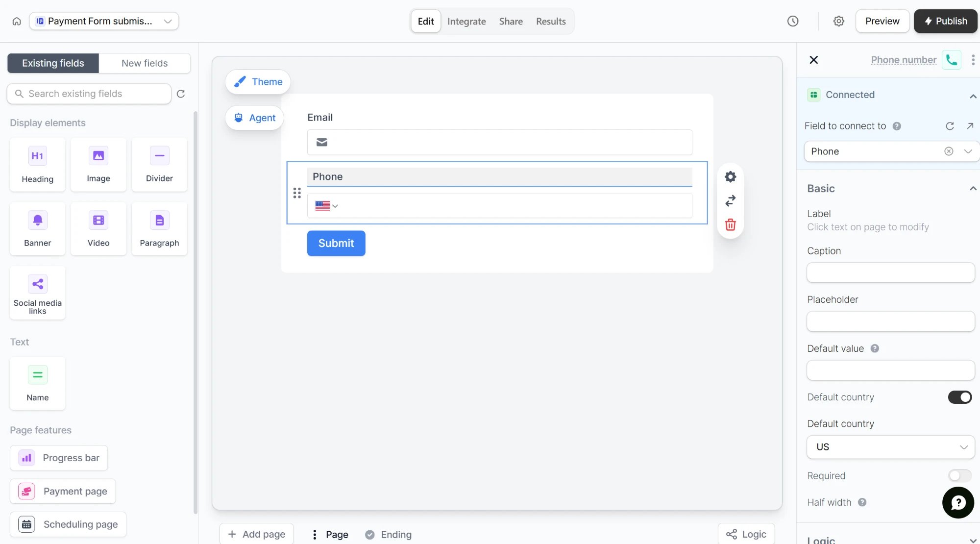
Task: Grab the Phone field drag handle
Action: coord(297,193)
